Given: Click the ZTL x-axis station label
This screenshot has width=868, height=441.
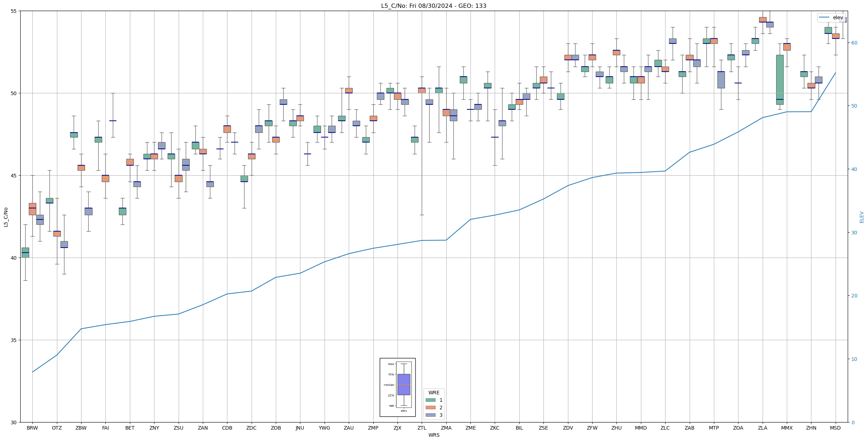Looking at the screenshot, I should click(x=422, y=428).
